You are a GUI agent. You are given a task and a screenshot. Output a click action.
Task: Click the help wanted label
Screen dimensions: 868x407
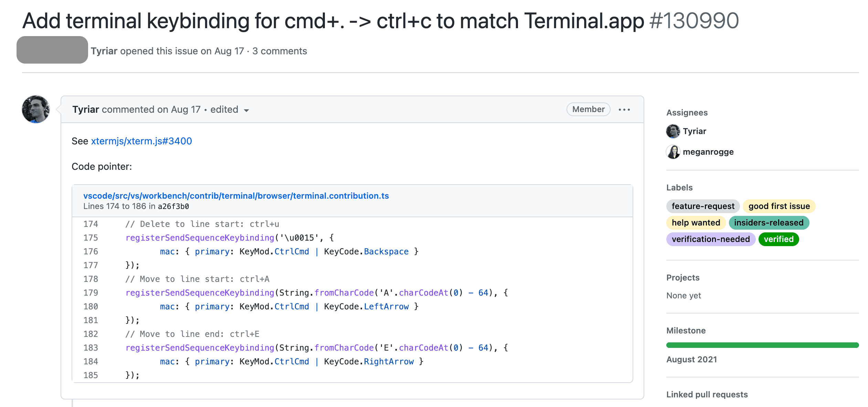(x=696, y=223)
